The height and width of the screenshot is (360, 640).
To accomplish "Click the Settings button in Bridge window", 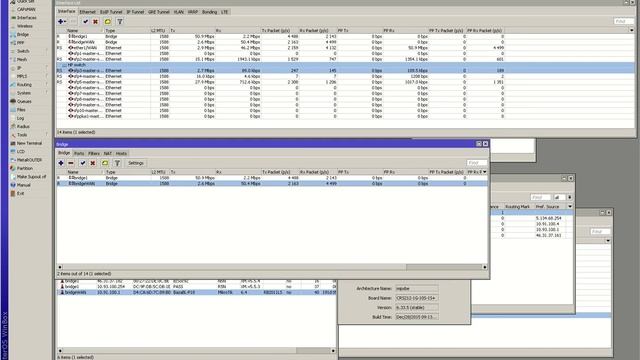I will [136, 163].
